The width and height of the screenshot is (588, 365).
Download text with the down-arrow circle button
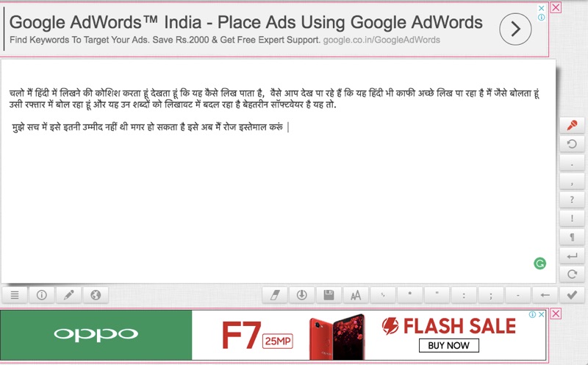(x=302, y=295)
